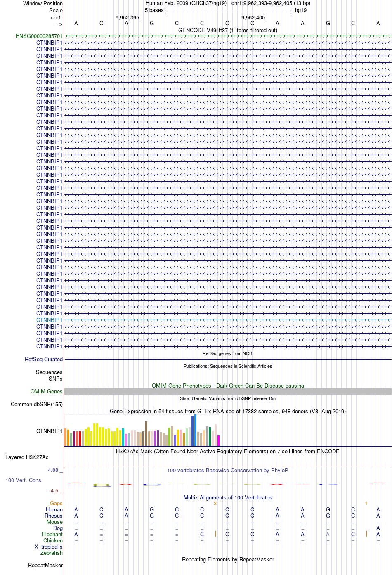This screenshot has width=392, height=575.
Task: Click the H3K27Ac Mark track title
Action: [228, 451]
